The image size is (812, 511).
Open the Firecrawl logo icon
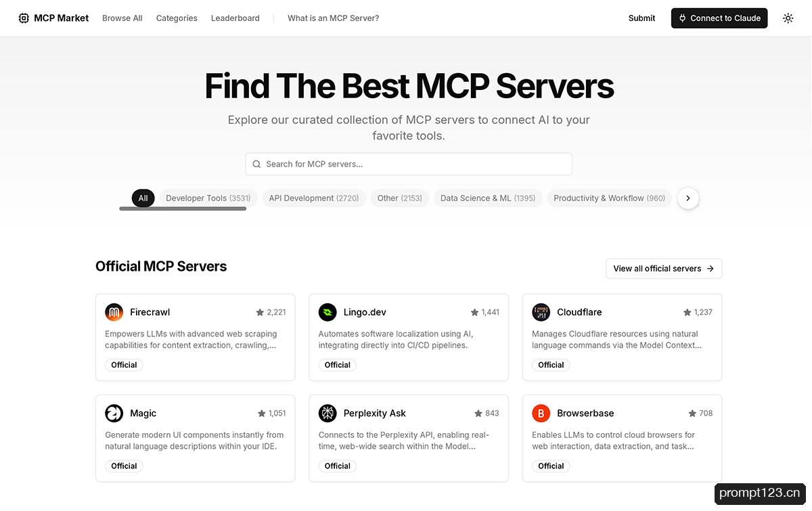(x=114, y=312)
